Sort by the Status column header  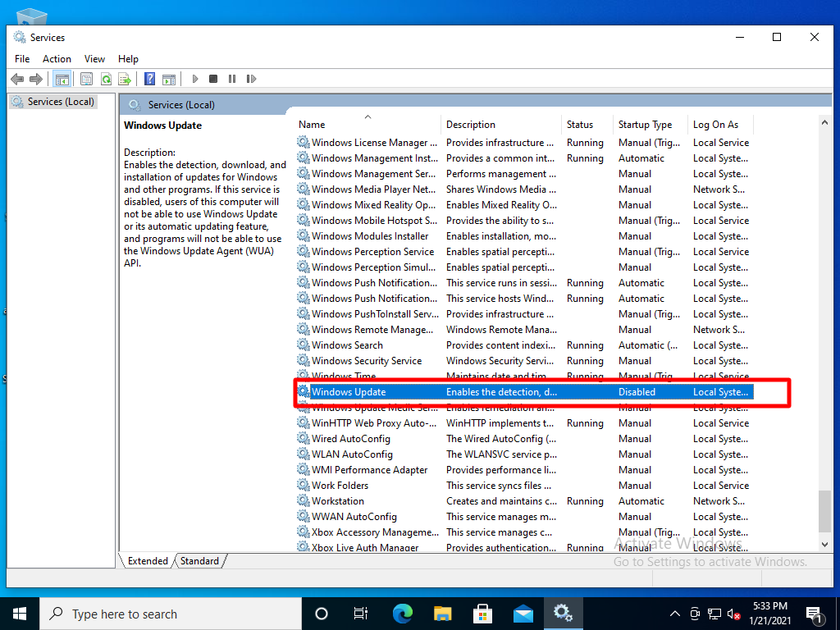587,125
